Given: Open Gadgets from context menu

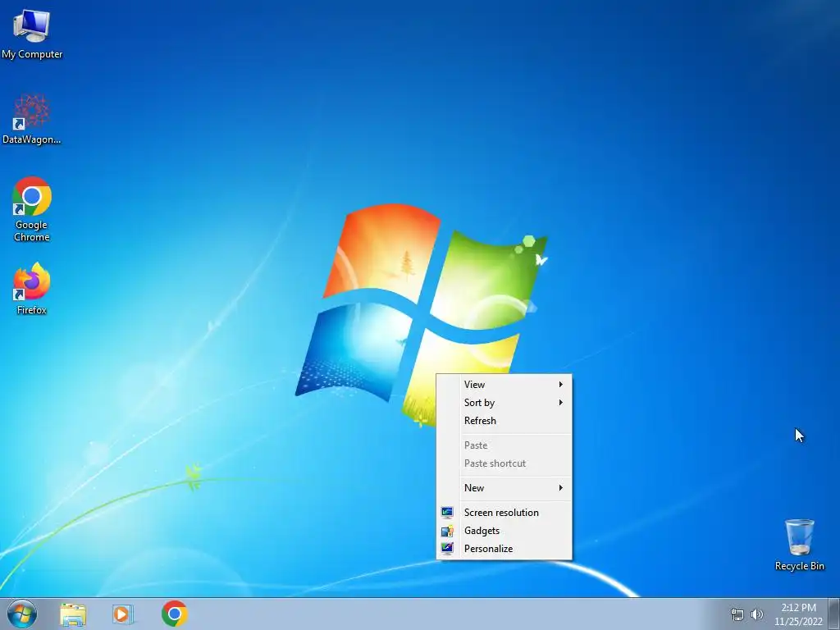Looking at the screenshot, I should point(504,531).
